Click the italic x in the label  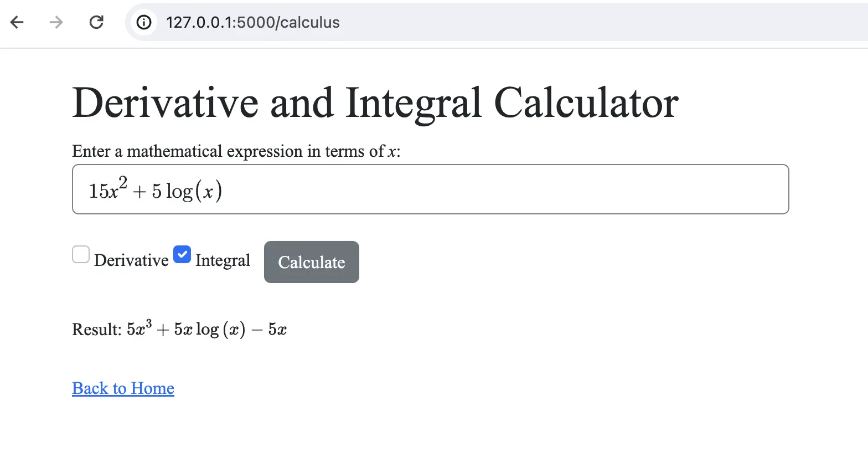[392, 152]
